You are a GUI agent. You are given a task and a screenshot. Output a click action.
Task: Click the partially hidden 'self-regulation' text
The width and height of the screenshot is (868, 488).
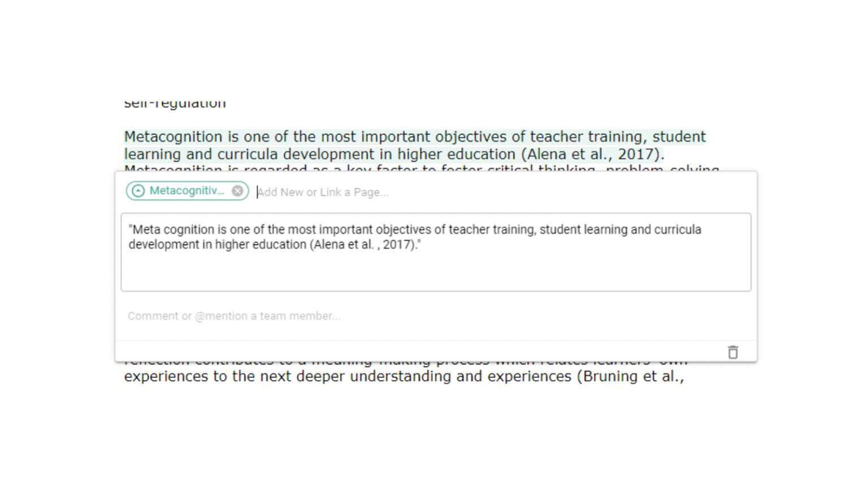(175, 104)
